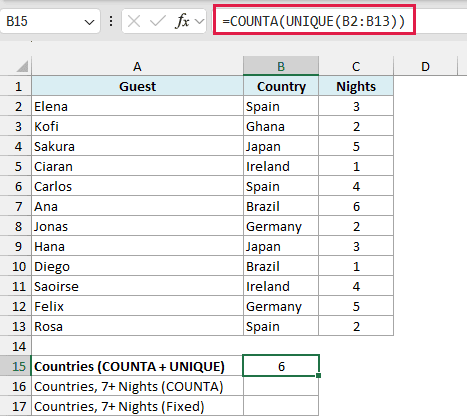
Task: Select the cell containing Diego
Action: [x=137, y=266]
